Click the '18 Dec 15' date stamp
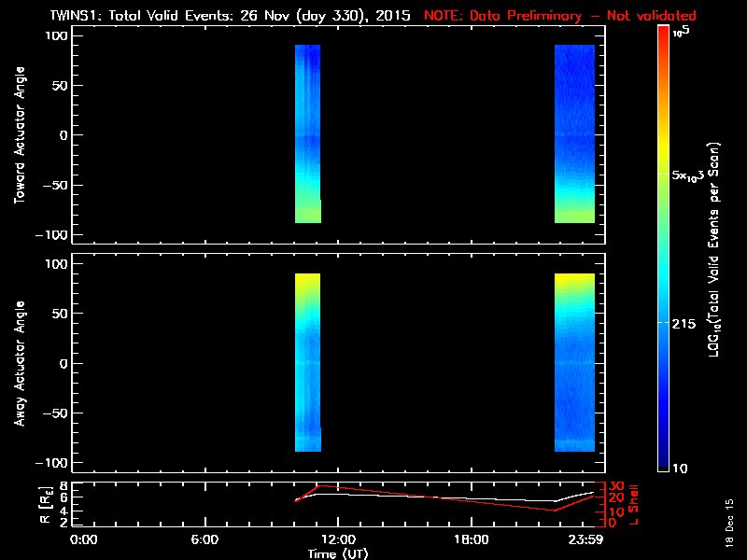Viewport: 747px width, 560px height. (729, 534)
